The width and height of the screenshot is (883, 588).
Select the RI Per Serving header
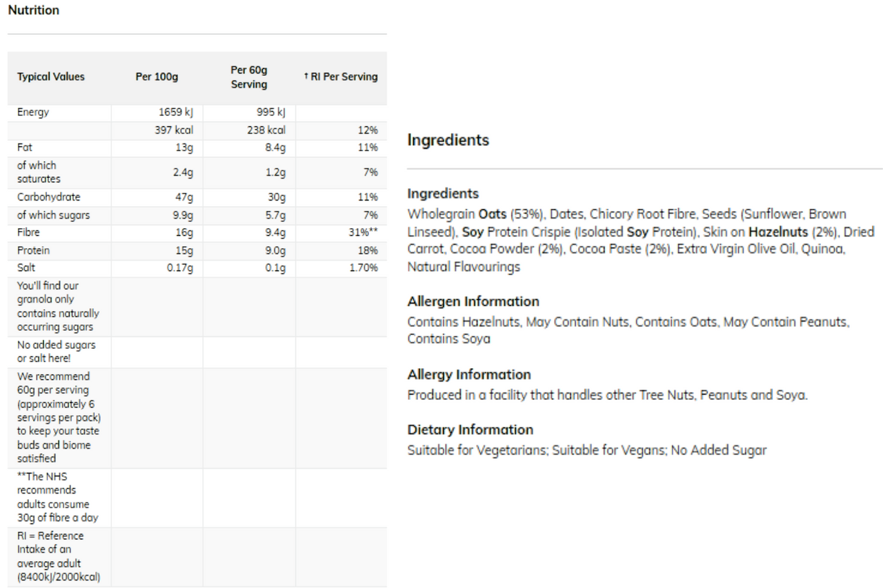pyautogui.click(x=341, y=77)
